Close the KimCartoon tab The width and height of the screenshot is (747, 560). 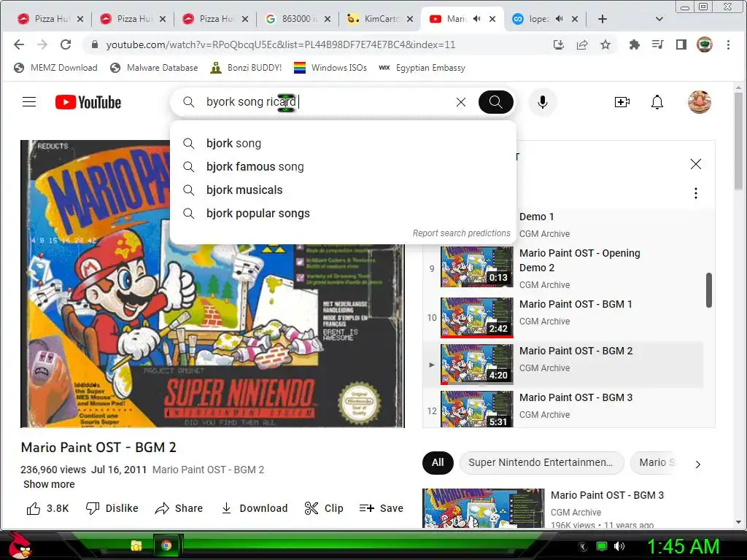[x=410, y=19]
